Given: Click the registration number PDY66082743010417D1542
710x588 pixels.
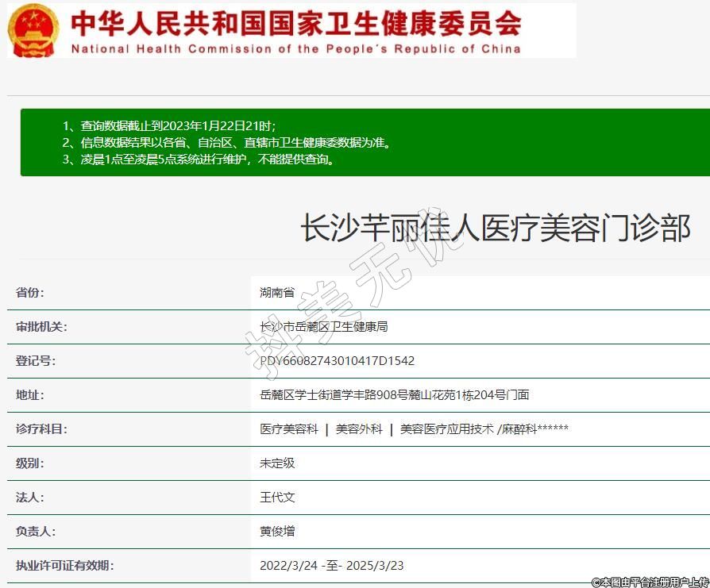Looking at the screenshot, I should pyautogui.click(x=338, y=360).
